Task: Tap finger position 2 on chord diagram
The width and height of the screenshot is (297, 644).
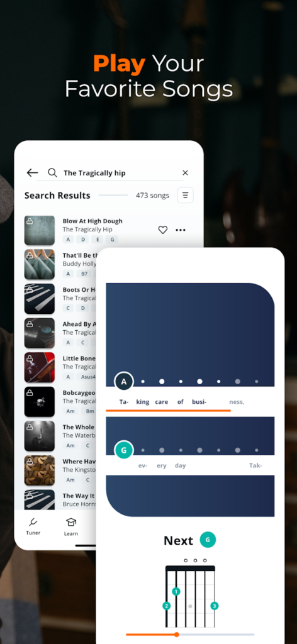Action: click(x=166, y=606)
